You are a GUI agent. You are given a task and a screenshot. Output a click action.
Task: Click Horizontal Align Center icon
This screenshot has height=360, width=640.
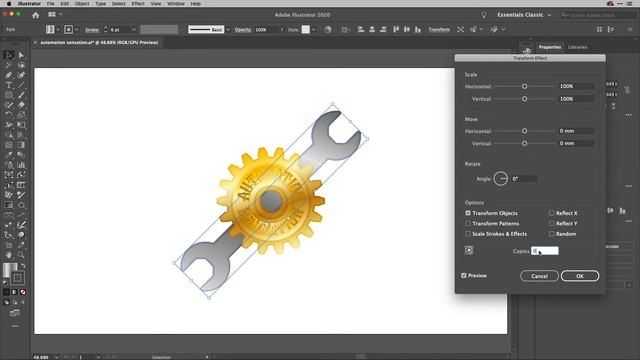coord(372,29)
